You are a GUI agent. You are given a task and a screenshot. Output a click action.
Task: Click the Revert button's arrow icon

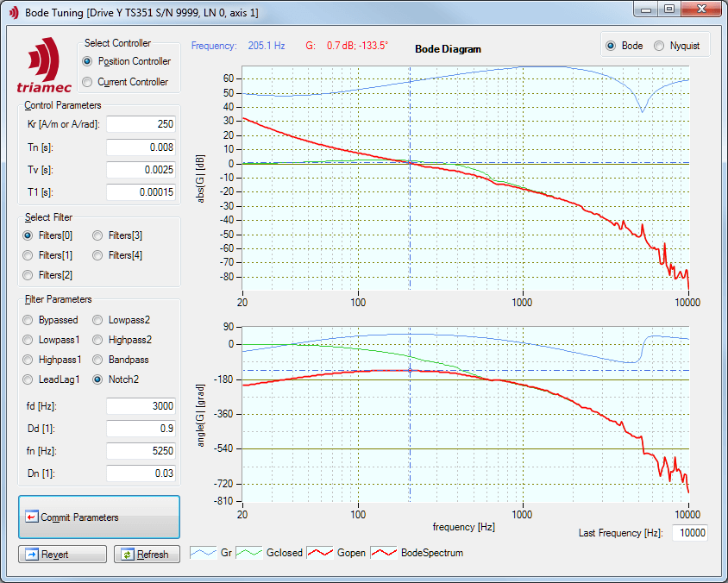[x=32, y=555]
